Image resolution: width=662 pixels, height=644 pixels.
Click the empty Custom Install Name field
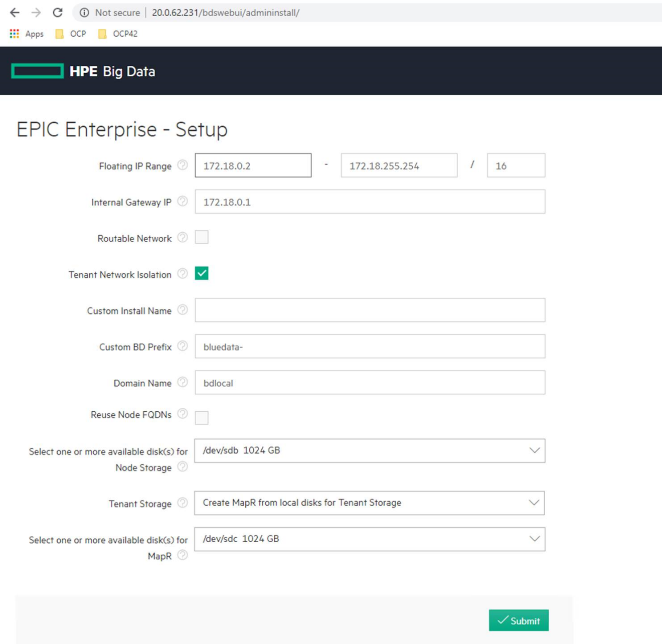370,310
